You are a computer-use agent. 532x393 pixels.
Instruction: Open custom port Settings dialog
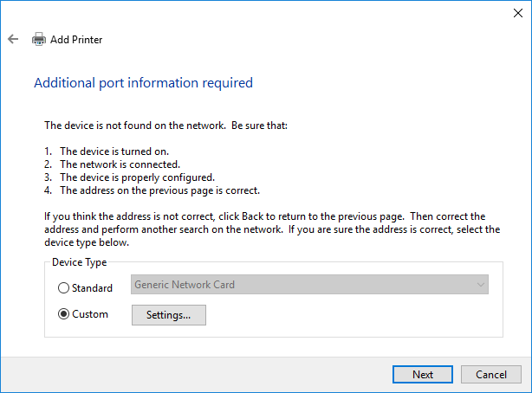point(168,315)
